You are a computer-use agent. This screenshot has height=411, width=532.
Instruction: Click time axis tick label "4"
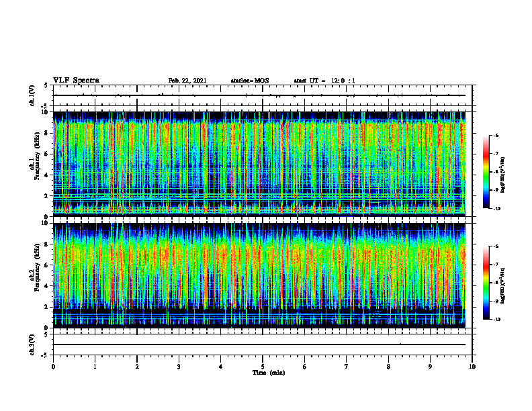221,367
